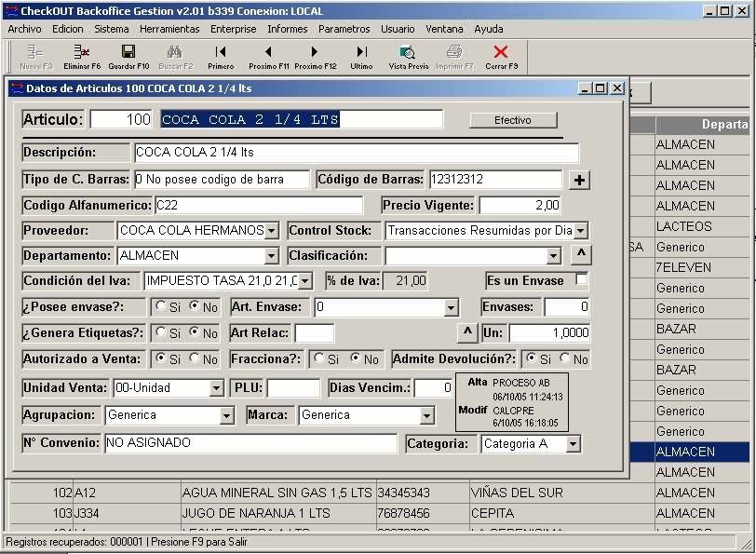Expand the Marca dropdown
The image size is (756, 554).
(x=426, y=415)
